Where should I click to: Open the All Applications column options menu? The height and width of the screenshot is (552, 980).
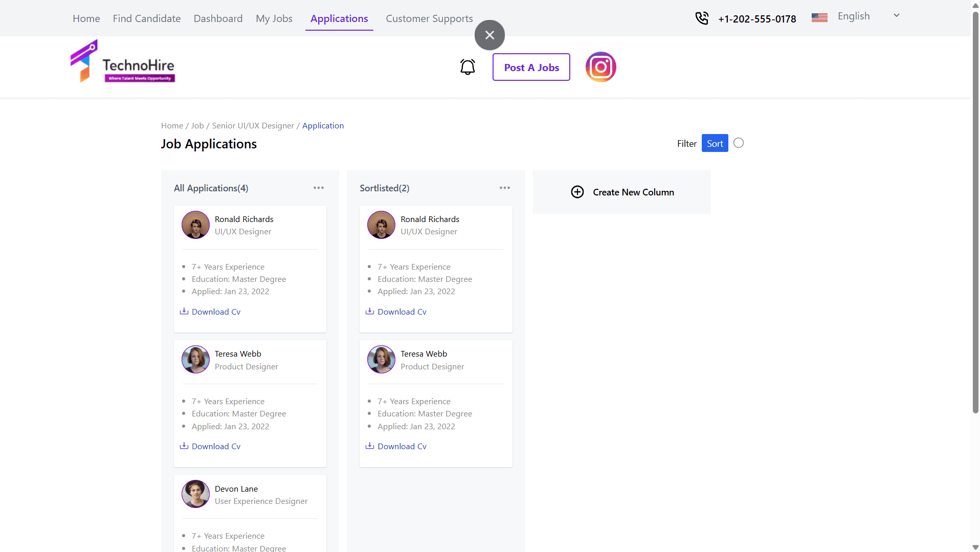pos(319,188)
